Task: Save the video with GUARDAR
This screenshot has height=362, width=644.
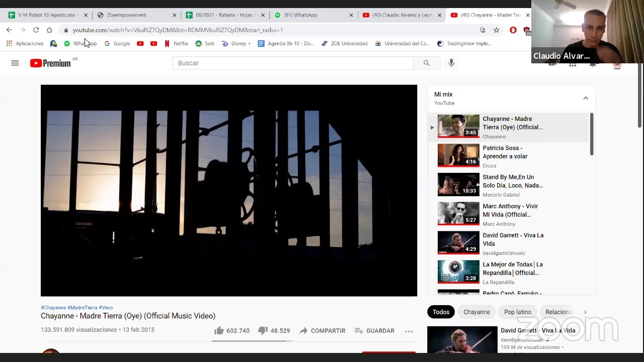Action: tap(374, 330)
